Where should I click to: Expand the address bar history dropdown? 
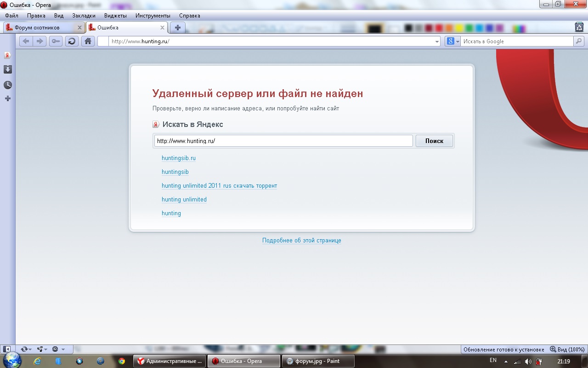pos(437,41)
